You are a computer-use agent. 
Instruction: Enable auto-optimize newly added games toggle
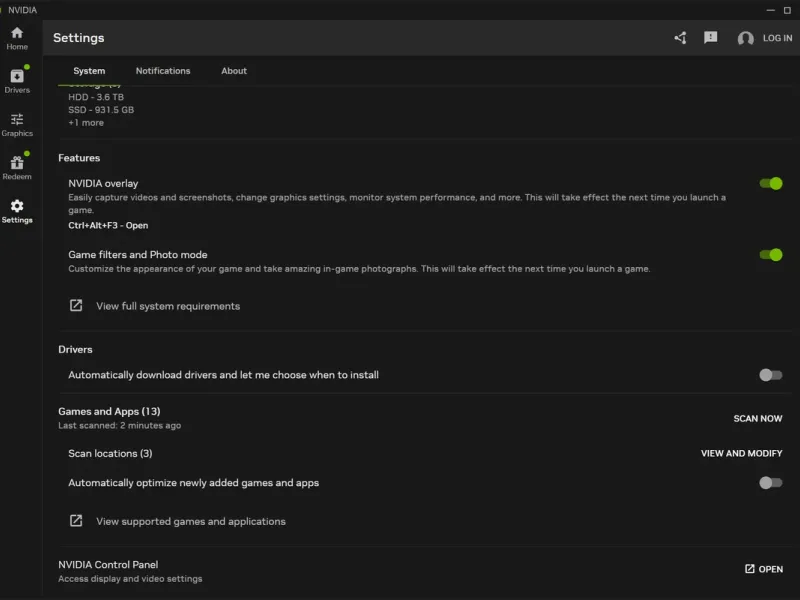click(770, 483)
